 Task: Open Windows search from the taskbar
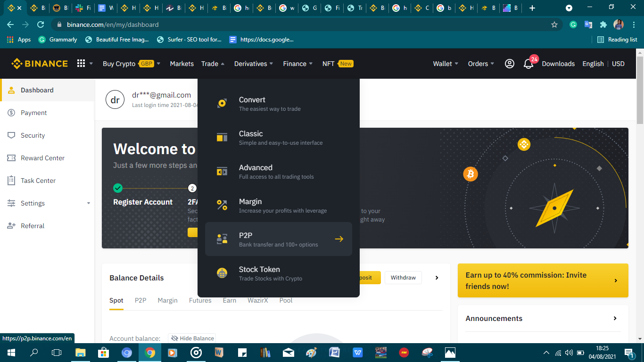34,353
